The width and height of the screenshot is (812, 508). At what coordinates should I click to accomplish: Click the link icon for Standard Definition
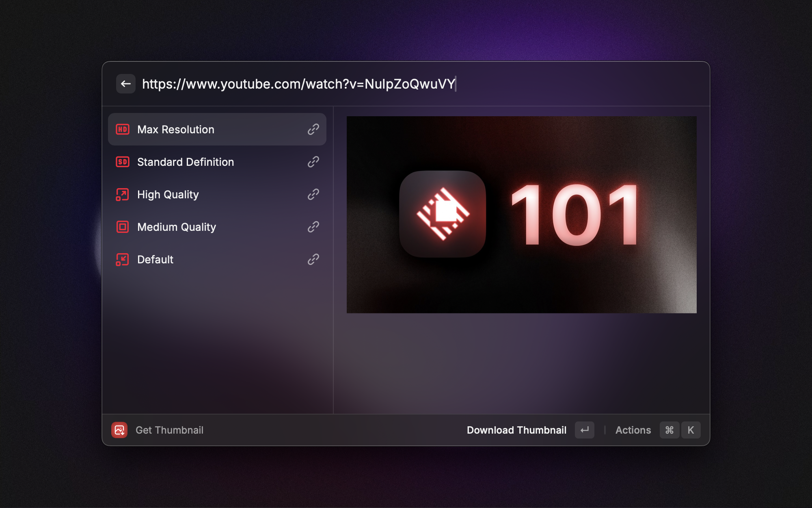pos(313,162)
